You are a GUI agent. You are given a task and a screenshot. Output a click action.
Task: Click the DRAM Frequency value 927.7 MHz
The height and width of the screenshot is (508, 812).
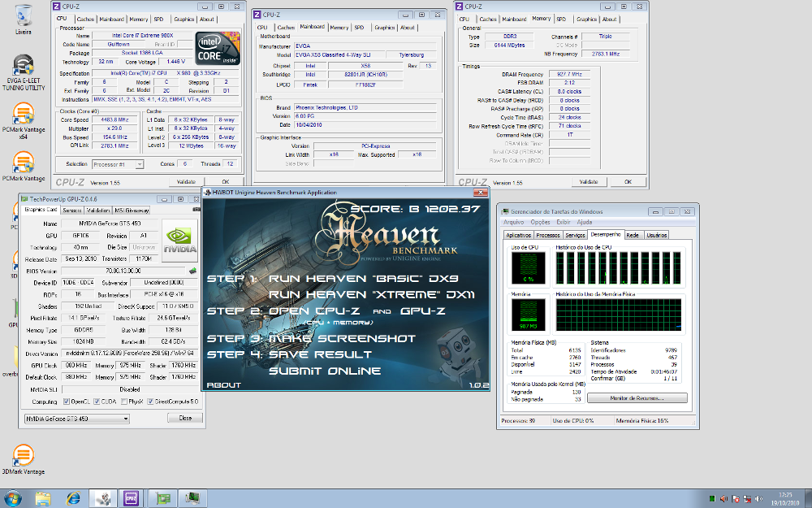569,74
